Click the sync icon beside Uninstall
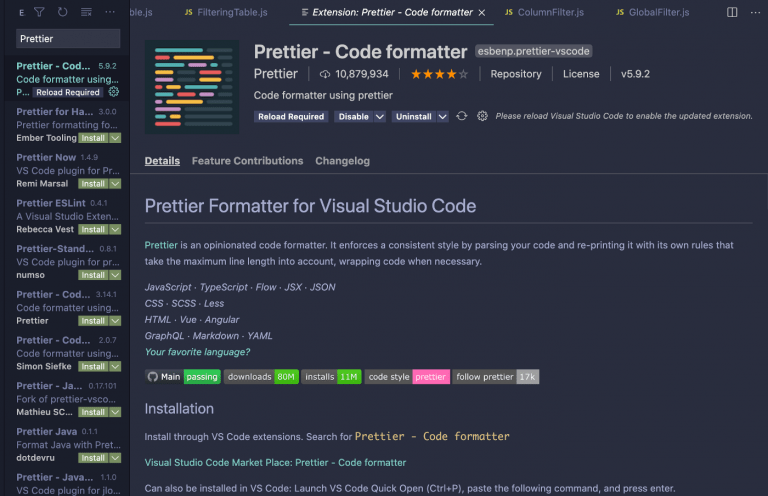 461,116
